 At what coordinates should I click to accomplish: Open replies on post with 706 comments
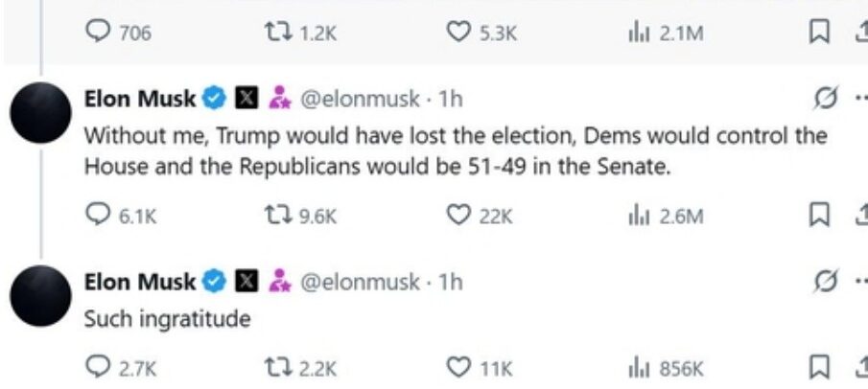pos(98,33)
